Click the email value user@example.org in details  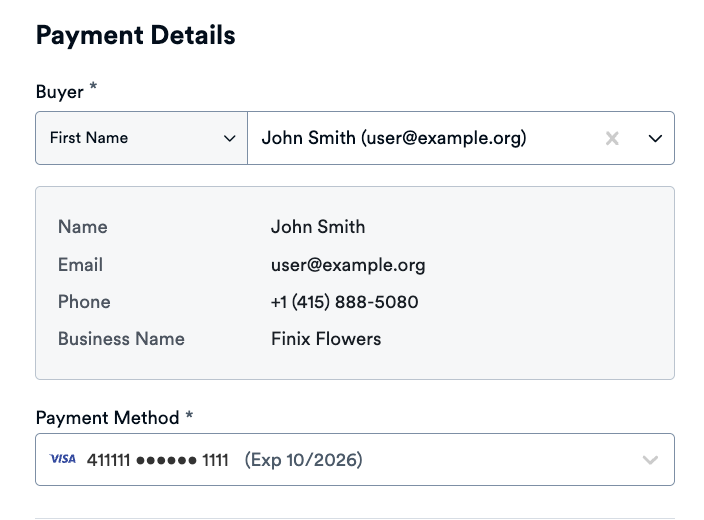click(347, 265)
